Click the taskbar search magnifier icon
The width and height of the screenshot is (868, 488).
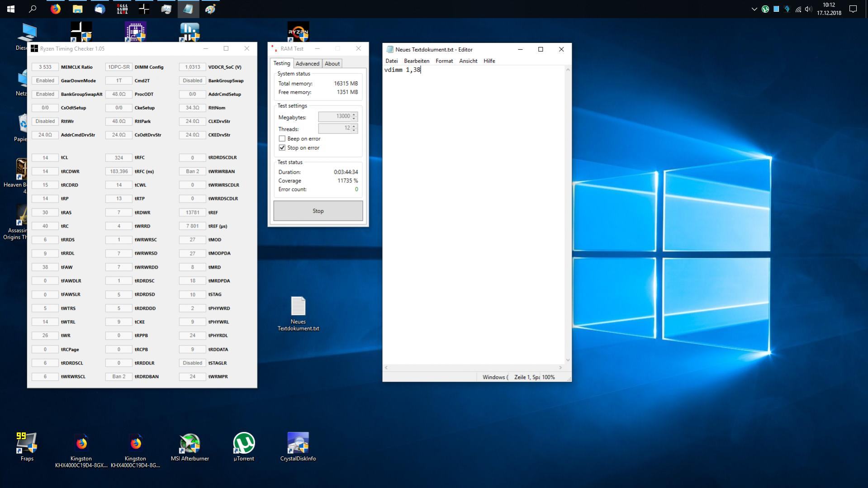(33, 9)
